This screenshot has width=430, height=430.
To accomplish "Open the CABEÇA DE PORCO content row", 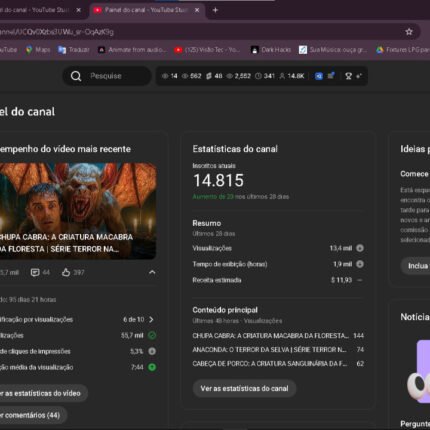I will (x=278, y=364).
